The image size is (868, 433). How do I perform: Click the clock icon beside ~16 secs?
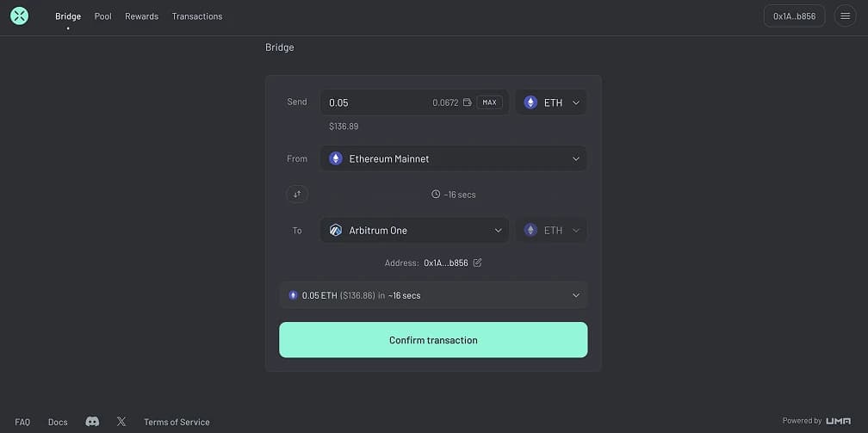pos(436,195)
